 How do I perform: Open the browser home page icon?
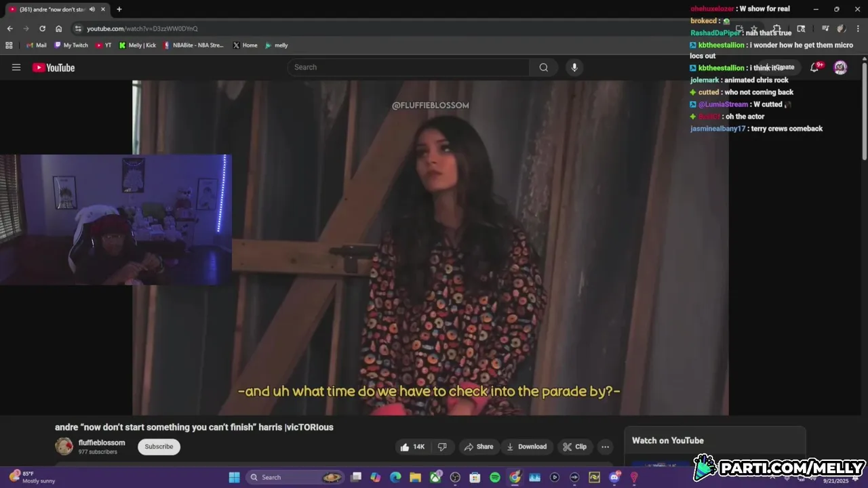(59, 28)
